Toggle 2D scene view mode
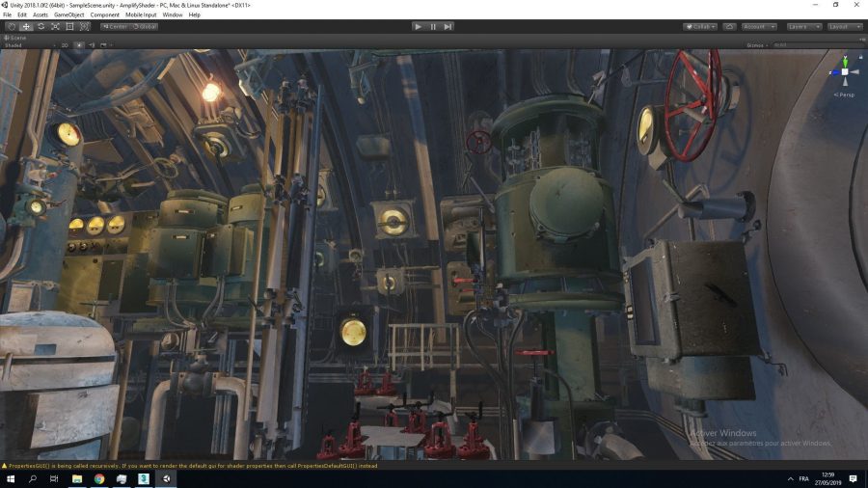This screenshot has width=868, height=488. (x=65, y=44)
